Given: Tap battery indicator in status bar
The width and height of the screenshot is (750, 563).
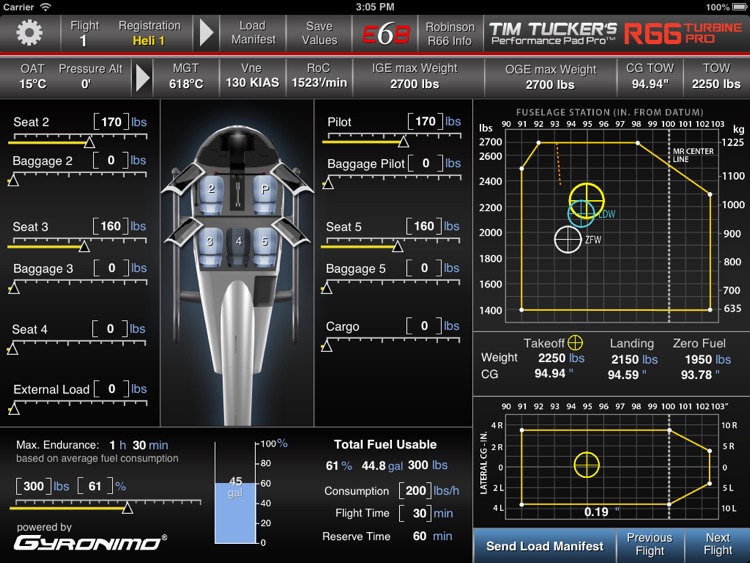Looking at the screenshot, I should coord(739,7).
